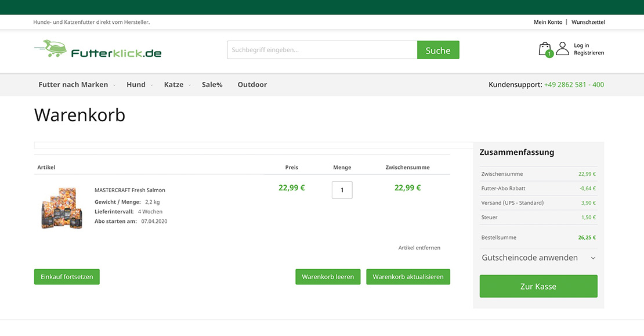Expand the Gutscheincode anwenden section
The width and height of the screenshot is (644, 336).
[538, 258]
